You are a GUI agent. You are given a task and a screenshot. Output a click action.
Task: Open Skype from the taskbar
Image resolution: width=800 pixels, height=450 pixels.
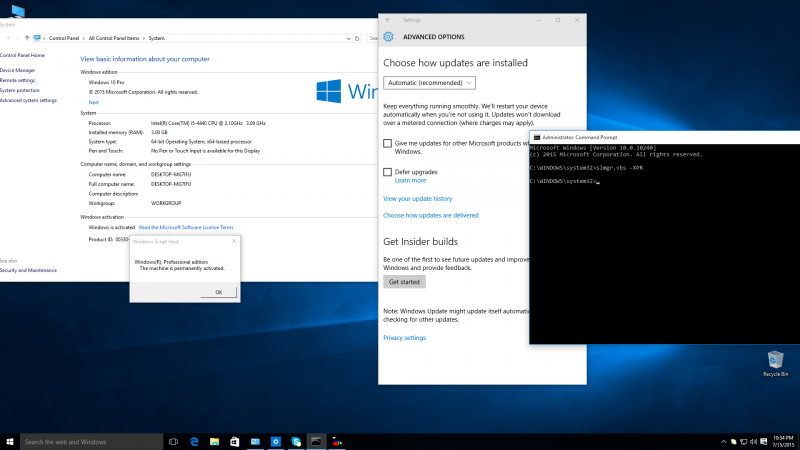point(296,442)
